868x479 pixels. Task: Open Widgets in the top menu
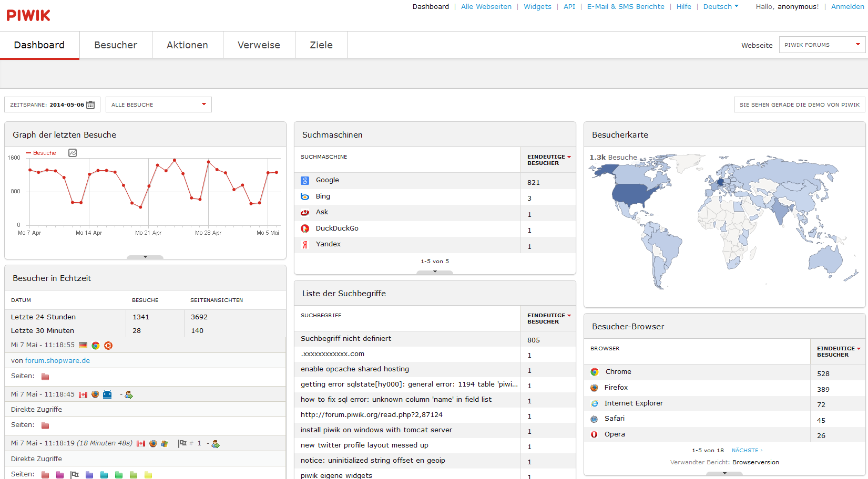tap(537, 7)
